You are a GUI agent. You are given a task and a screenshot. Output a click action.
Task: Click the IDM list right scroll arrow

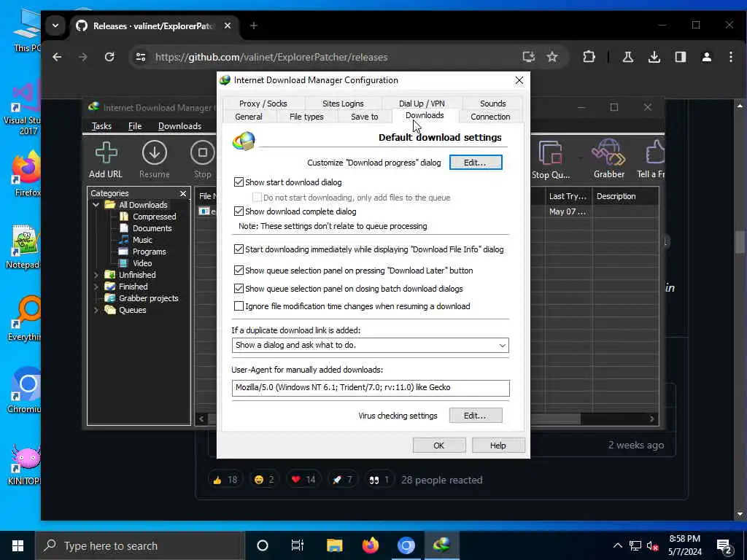[651, 419]
